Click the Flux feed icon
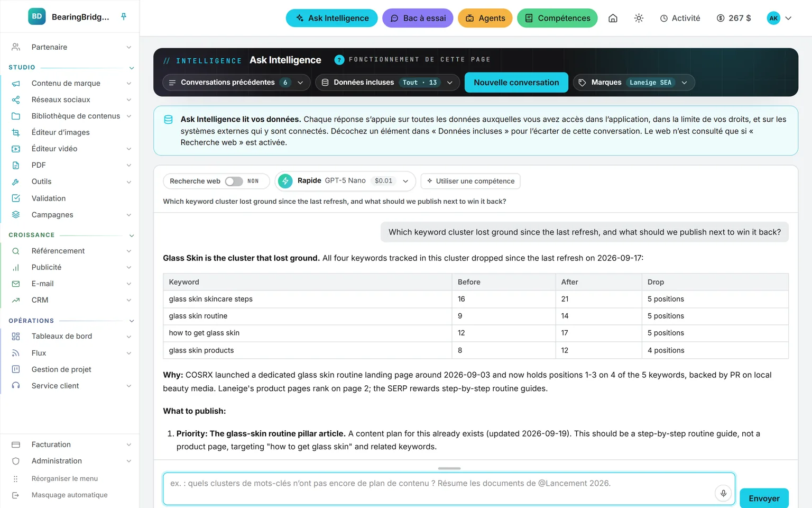Image resolution: width=812 pixels, height=508 pixels. click(16, 353)
